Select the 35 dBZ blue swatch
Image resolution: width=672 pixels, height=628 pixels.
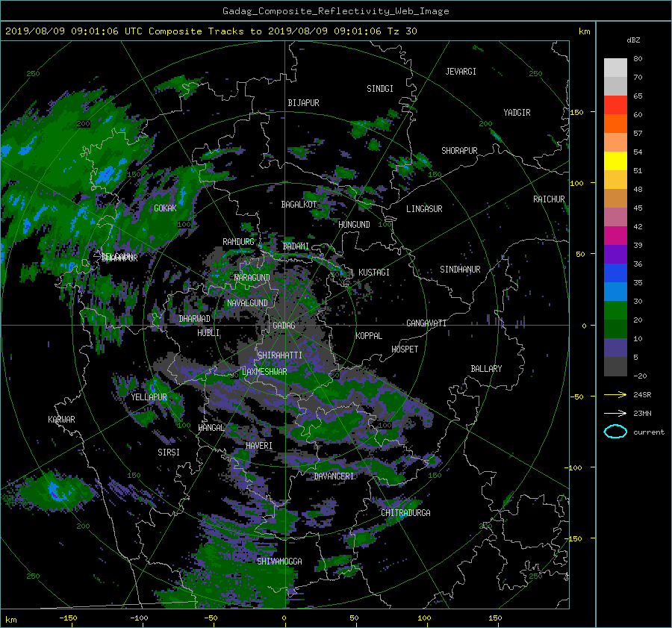click(x=615, y=273)
